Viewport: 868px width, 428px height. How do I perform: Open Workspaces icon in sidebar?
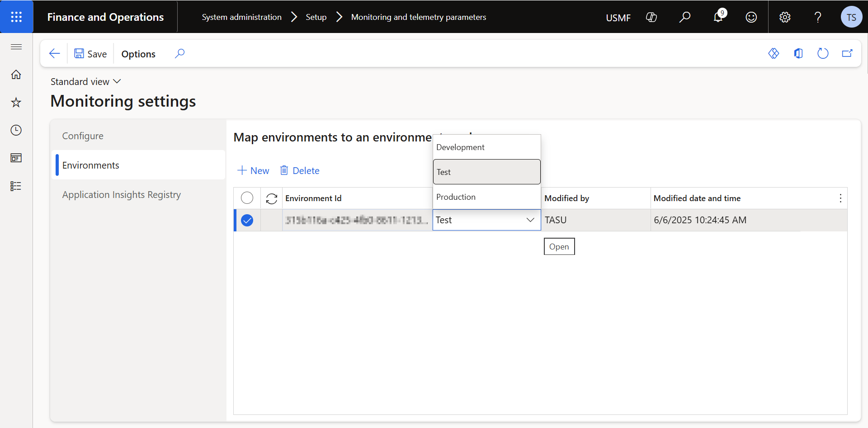(16, 158)
